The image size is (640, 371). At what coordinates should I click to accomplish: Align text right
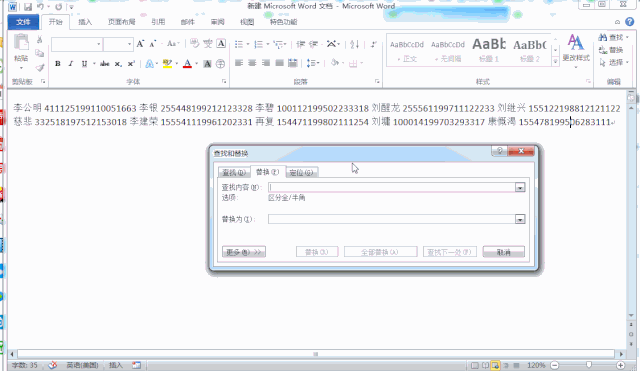point(266,63)
